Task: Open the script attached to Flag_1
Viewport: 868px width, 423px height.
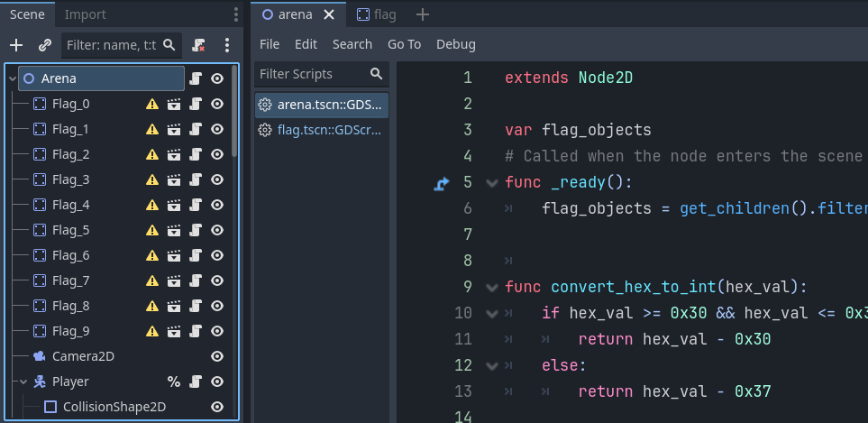Action: tap(195, 130)
